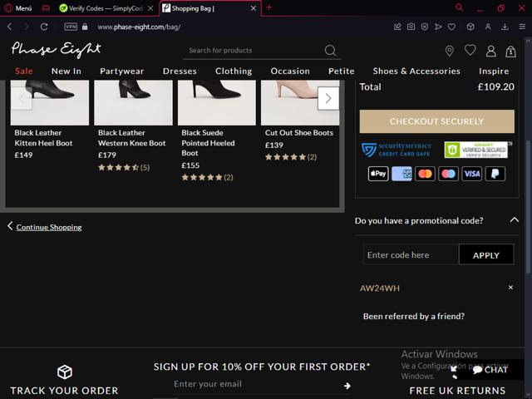Open the wishlist heart icon

[x=470, y=50]
